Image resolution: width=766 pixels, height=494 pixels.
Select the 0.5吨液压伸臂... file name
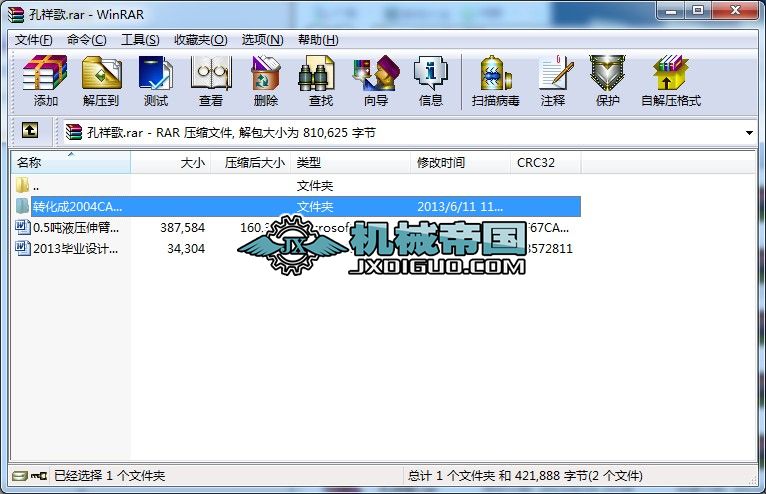pos(76,227)
